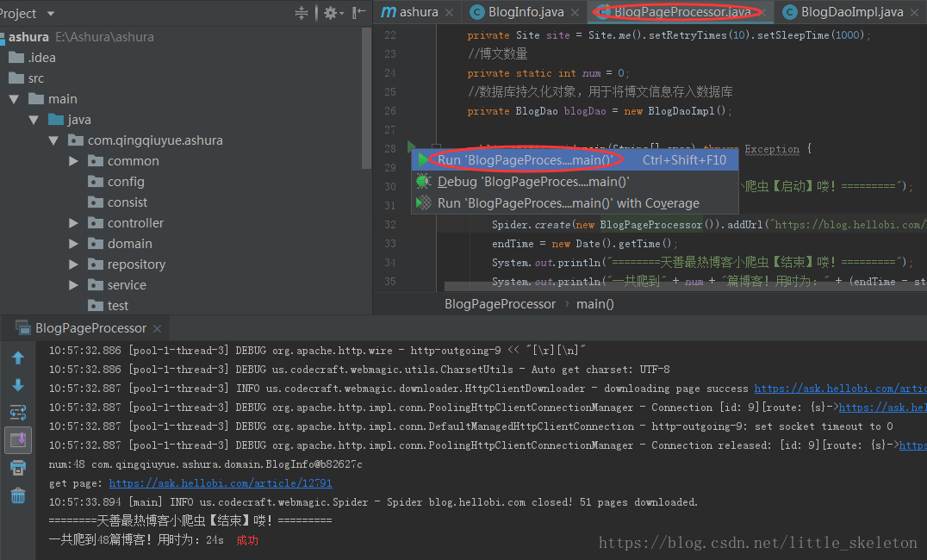Image resolution: width=927 pixels, height=560 pixels.
Task: Toggle soft-wrap in run console
Action: pyautogui.click(x=18, y=412)
